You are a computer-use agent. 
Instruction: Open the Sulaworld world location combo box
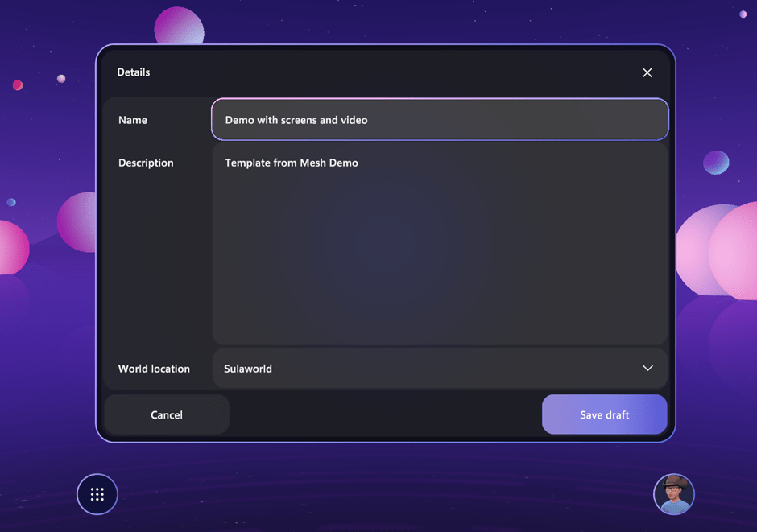(x=440, y=369)
